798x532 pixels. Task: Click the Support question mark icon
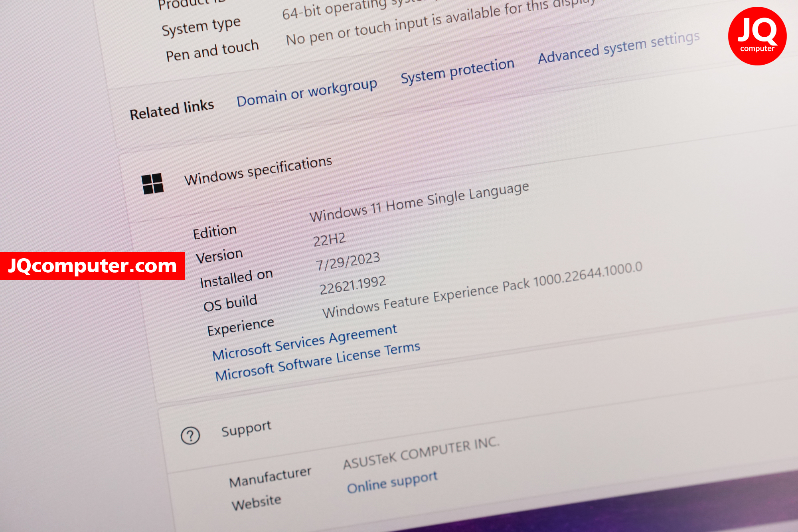190,436
